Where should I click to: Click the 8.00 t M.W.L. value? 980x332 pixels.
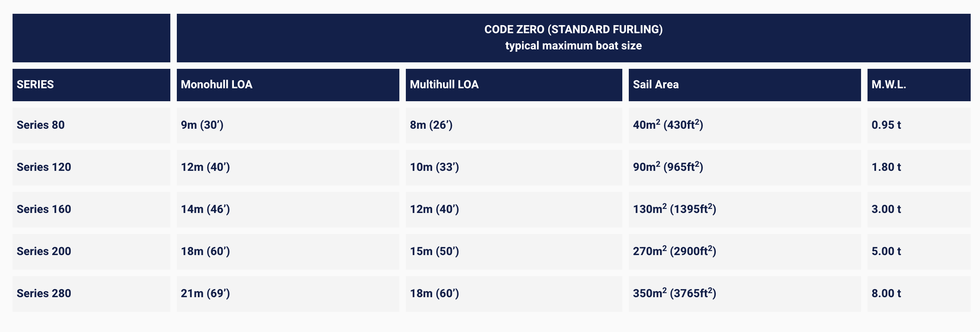886,294
